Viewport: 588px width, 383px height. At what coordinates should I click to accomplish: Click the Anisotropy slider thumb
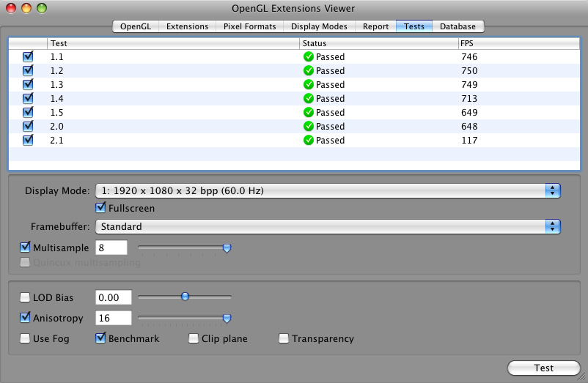click(227, 319)
